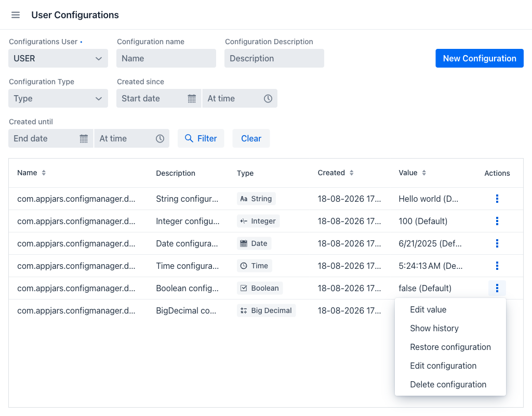This screenshot has height=416, width=532.
Task: Click the 'Hello world (D...' value cell
Action: [428, 199]
